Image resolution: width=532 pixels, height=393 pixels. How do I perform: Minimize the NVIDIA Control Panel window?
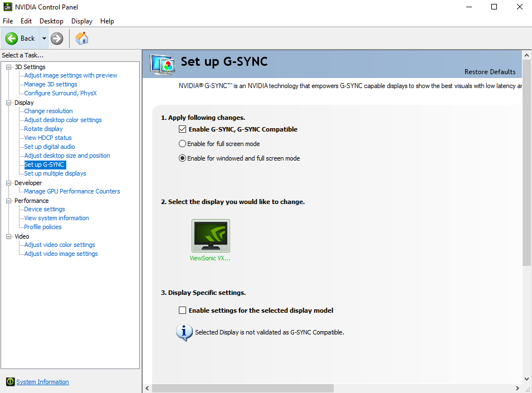(x=469, y=7)
